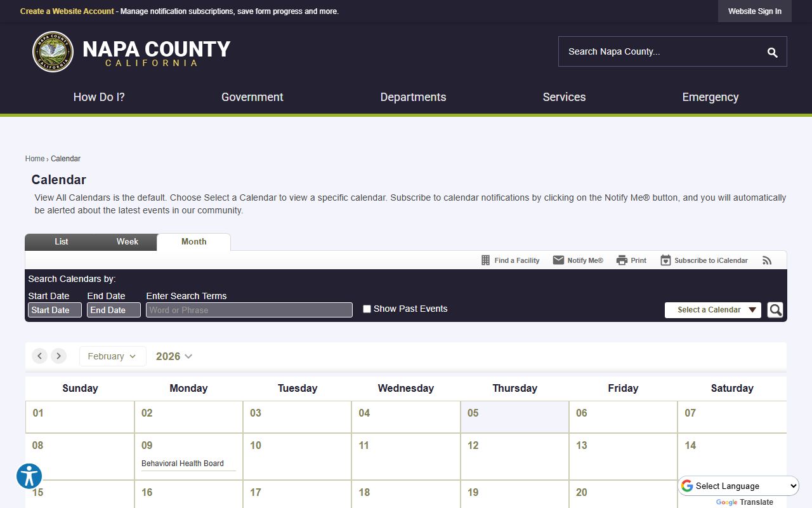
Task: Expand the 2026 year dropdown
Action: coord(174,356)
